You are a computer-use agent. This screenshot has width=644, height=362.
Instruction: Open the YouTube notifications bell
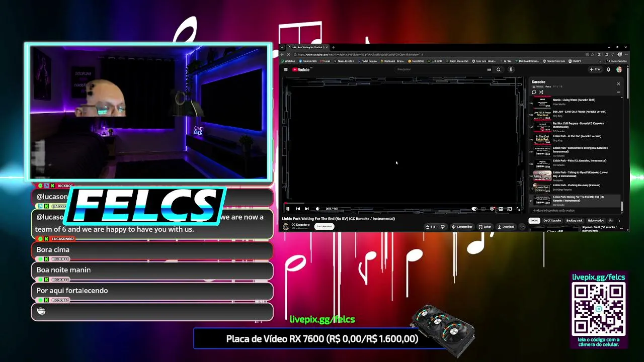click(608, 69)
